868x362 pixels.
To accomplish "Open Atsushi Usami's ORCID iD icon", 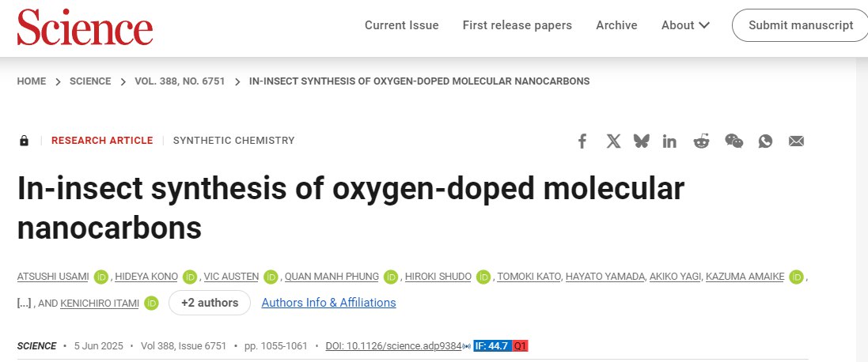I will (100, 277).
